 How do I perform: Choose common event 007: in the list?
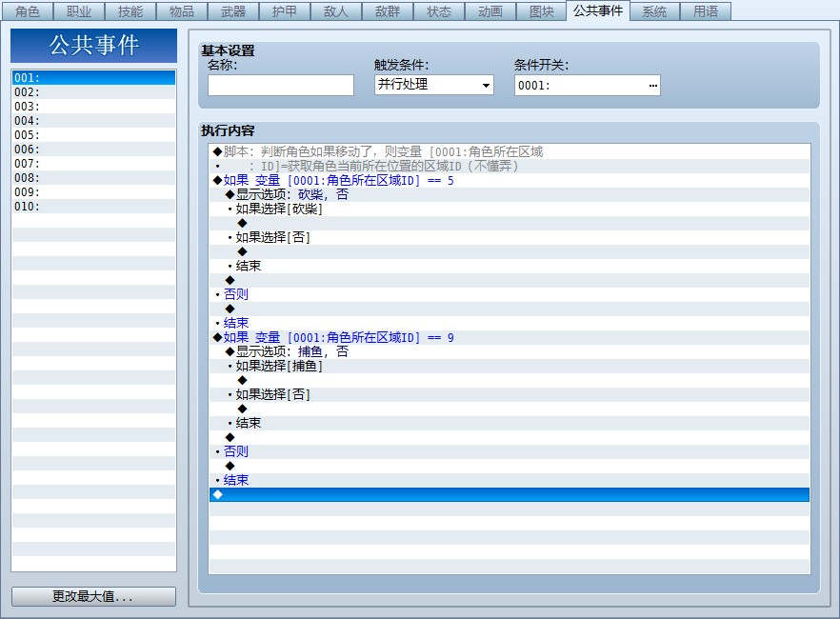click(93, 163)
